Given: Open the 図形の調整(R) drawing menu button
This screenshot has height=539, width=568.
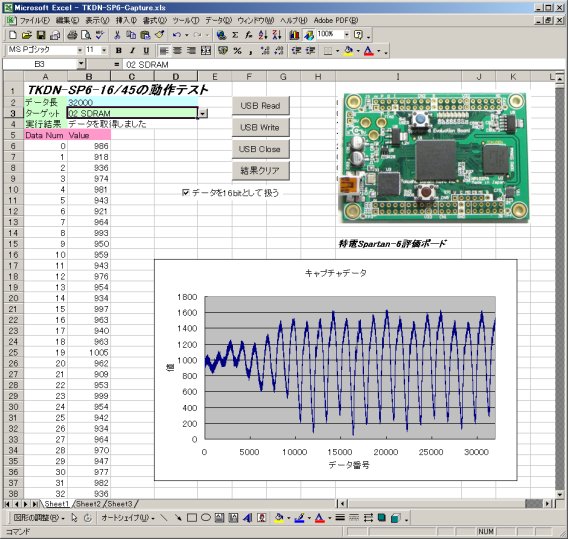Looking at the screenshot, I should pos(38,518).
